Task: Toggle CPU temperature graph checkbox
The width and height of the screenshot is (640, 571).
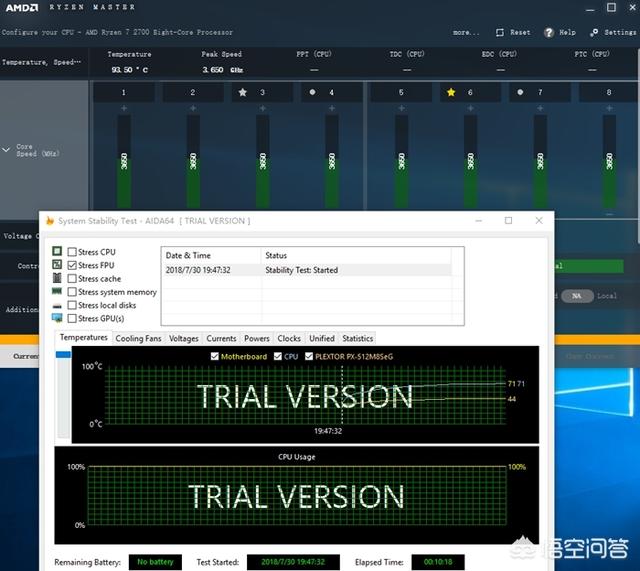Action: pyautogui.click(x=278, y=356)
